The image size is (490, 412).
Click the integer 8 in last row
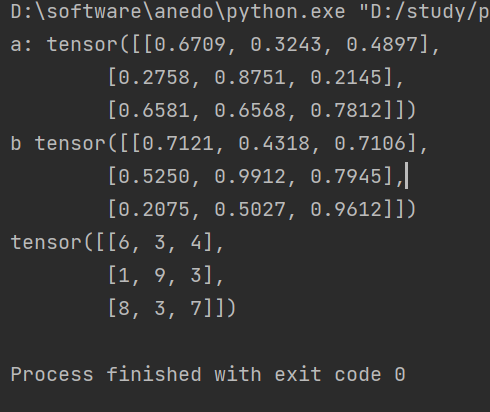[124, 308]
